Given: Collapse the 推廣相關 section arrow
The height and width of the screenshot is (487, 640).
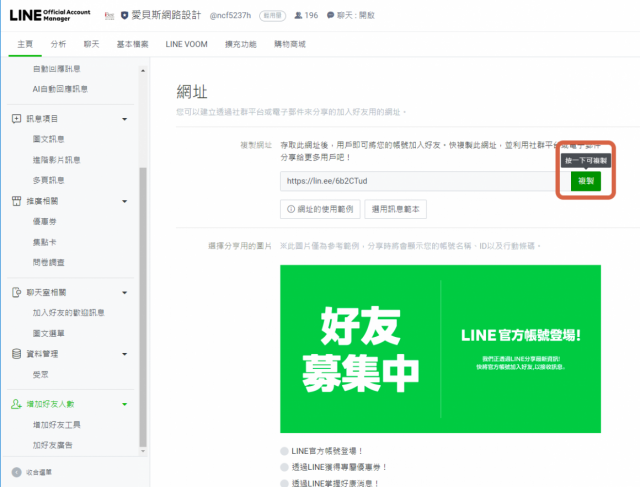Looking at the screenshot, I should (124, 201).
